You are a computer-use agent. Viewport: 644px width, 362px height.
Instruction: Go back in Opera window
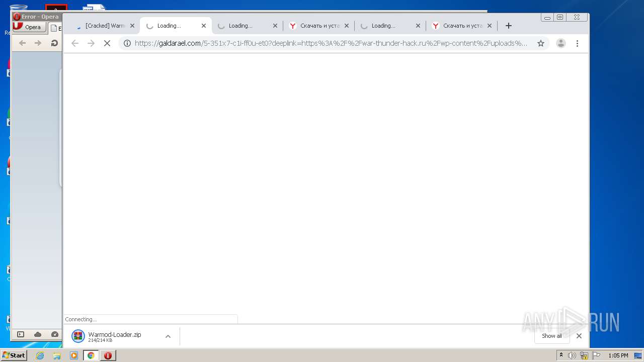coord(22,43)
